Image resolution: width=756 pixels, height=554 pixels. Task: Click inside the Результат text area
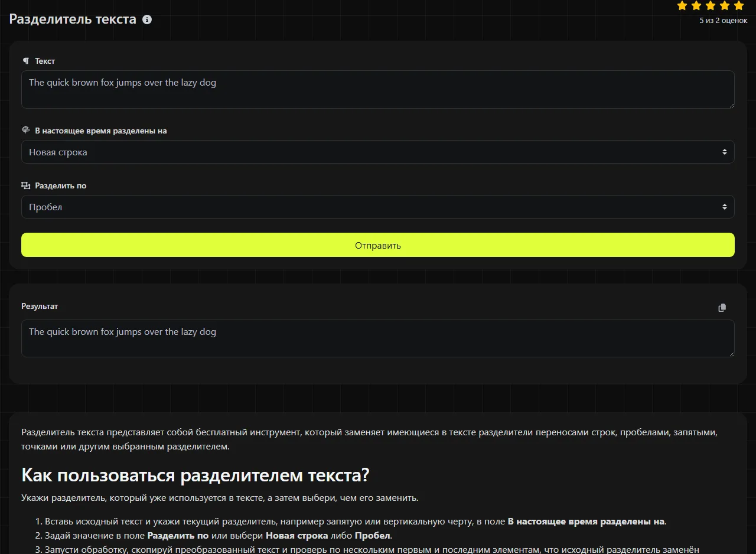pos(378,338)
